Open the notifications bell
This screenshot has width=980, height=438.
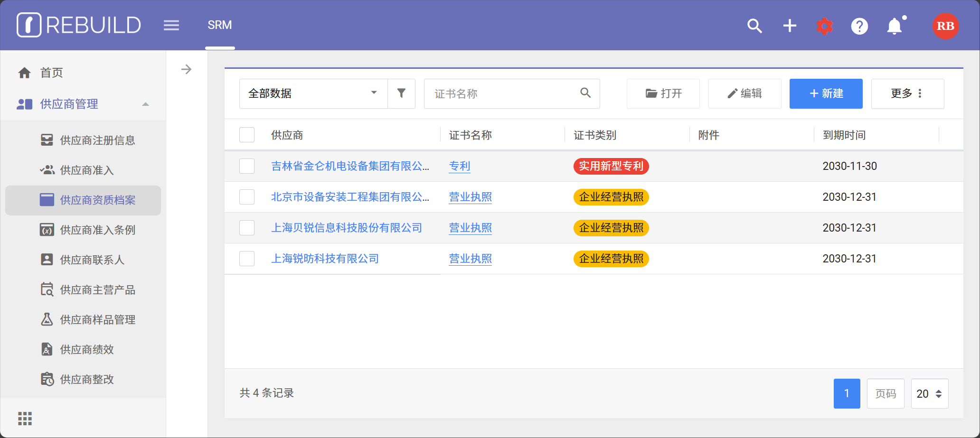(x=895, y=26)
